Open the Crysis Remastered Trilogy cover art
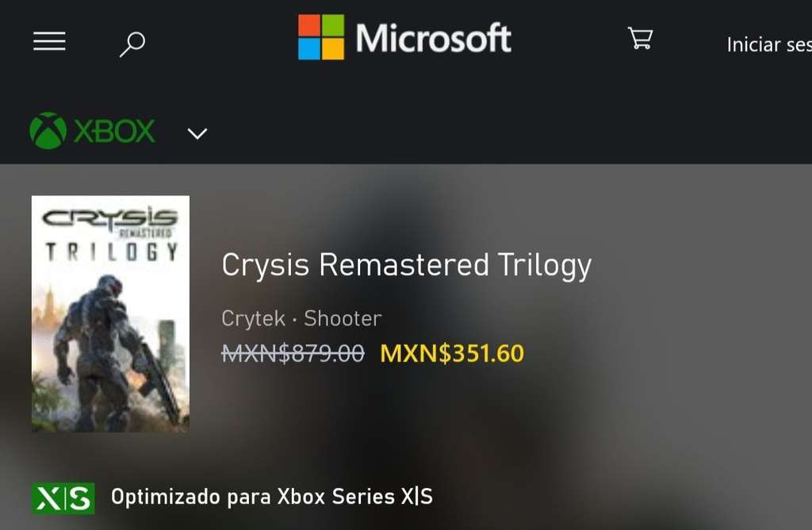 (x=110, y=313)
